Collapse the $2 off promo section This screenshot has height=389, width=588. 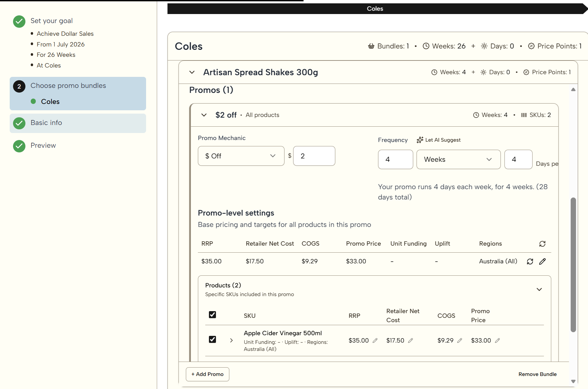(204, 115)
